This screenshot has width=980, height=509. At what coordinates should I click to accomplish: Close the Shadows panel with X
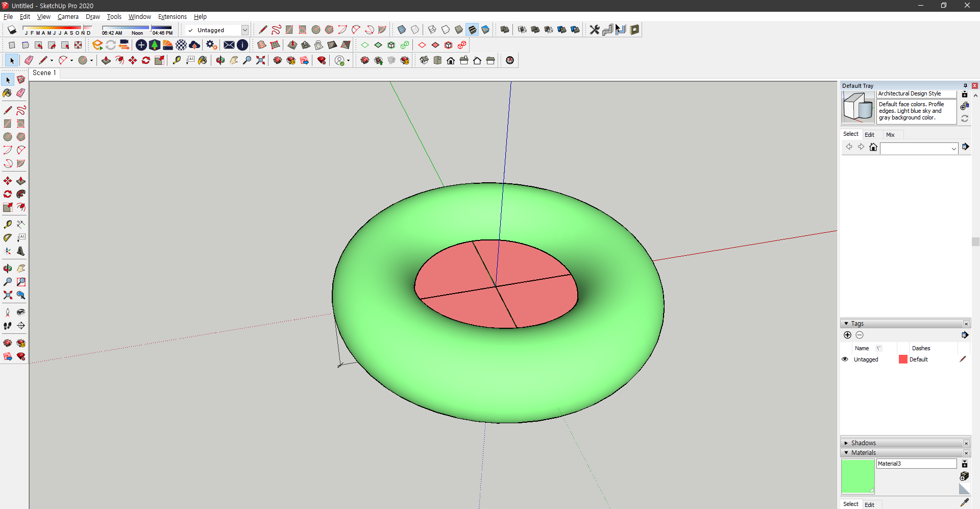[966, 443]
